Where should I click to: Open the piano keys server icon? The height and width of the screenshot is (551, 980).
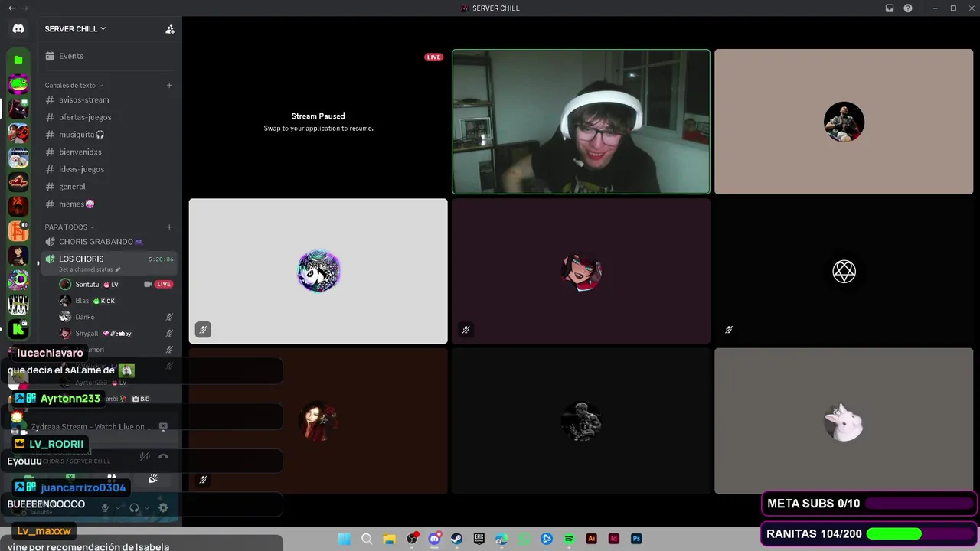pyautogui.click(x=18, y=305)
